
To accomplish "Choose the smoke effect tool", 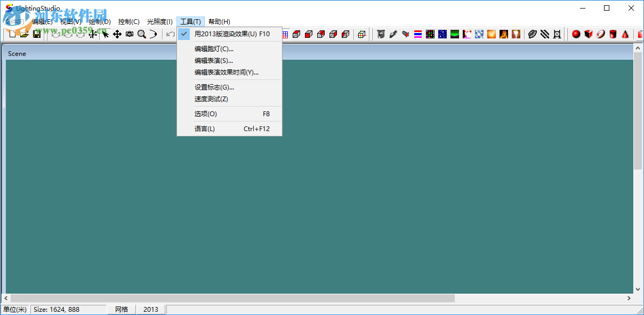I will 516,34.
